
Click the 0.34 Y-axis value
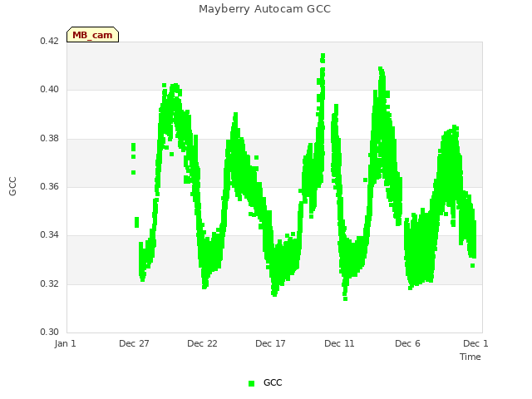pyautogui.click(x=50, y=234)
